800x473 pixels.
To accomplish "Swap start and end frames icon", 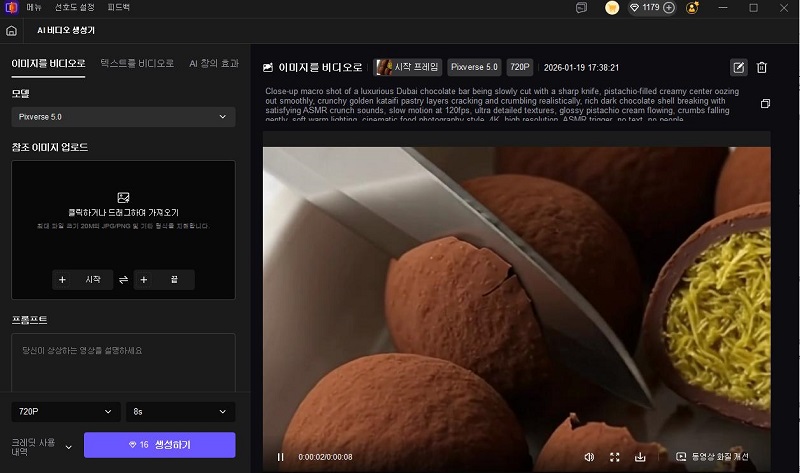I will pos(123,280).
